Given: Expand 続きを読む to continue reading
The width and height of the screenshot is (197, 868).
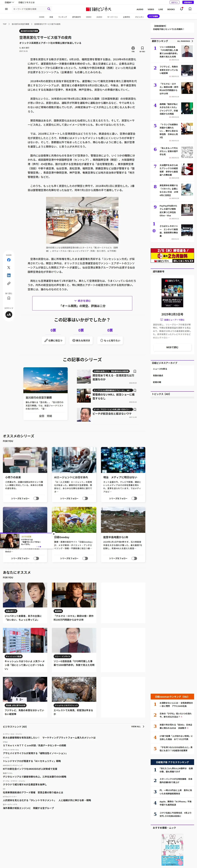Looking at the screenshot, I should 82,303.
